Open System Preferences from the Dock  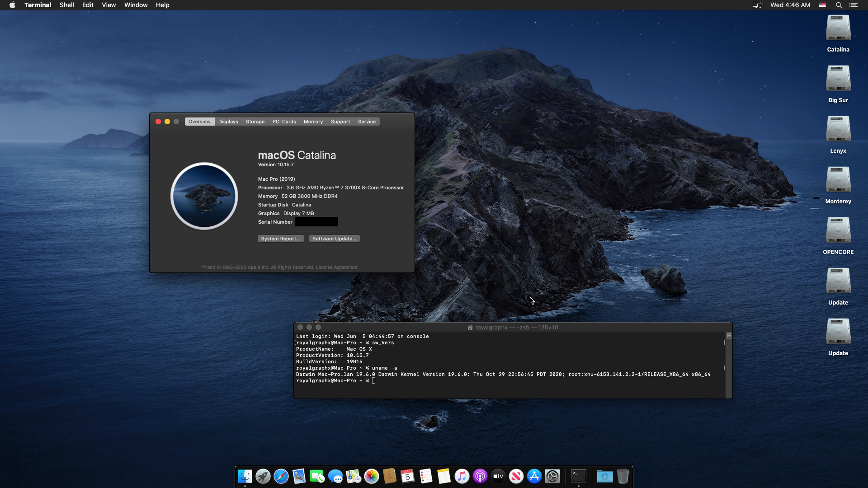(x=552, y=476)
